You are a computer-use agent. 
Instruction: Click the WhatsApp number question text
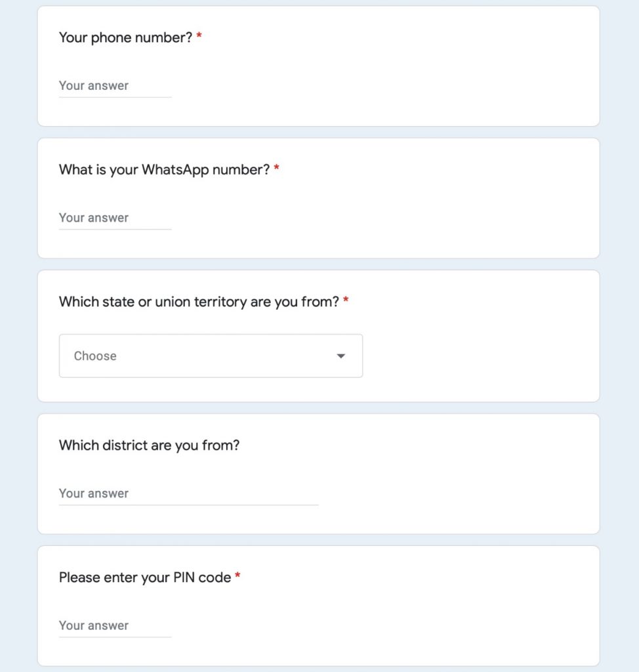tap(164, 169)
